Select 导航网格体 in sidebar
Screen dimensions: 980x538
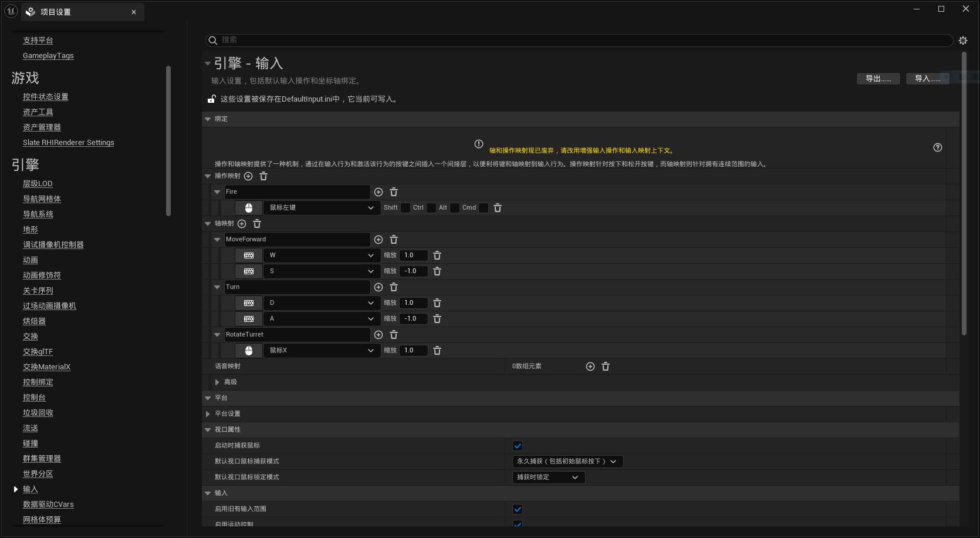click(x=42, y=199)
